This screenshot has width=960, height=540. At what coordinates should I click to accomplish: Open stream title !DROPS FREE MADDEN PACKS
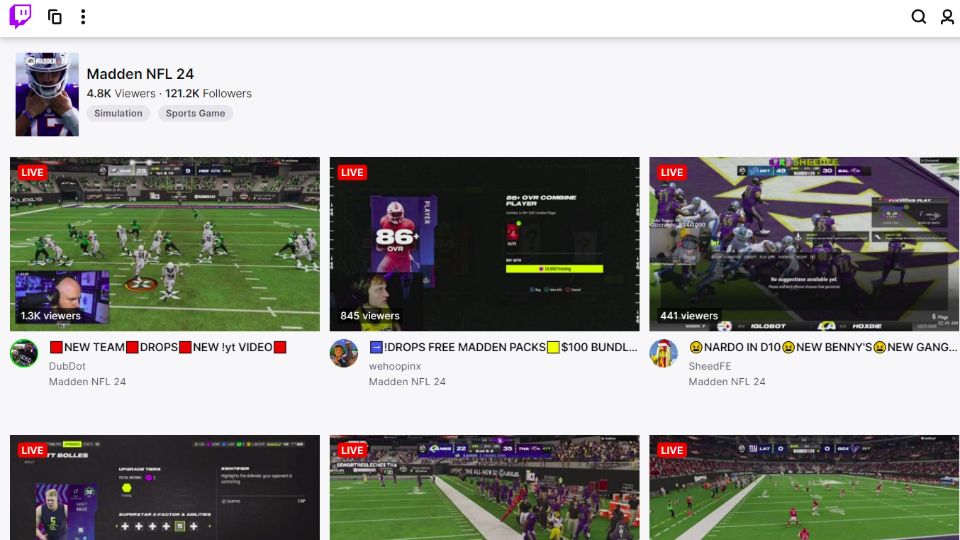[x=503, y=347]
